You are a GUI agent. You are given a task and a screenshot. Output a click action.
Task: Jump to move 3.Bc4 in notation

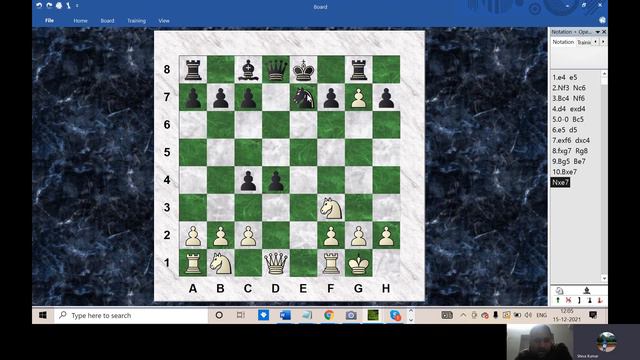click(560, 98)
